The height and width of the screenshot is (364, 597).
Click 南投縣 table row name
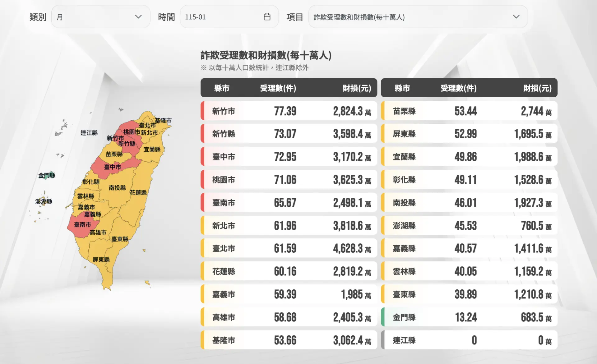(404, 203)
